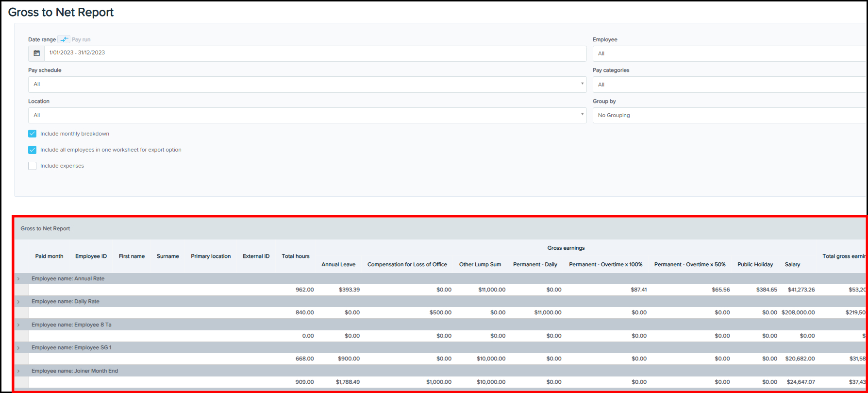Screen dimensions: 868x393
Task: Expand the Employee SG 1 row
Action: click(18, 348)
